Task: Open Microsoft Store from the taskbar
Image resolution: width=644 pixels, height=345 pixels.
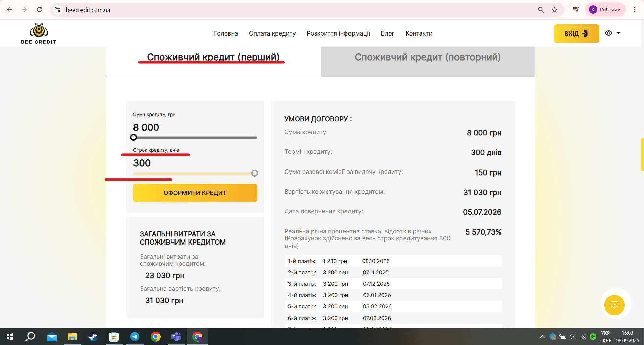Action: 114,337
